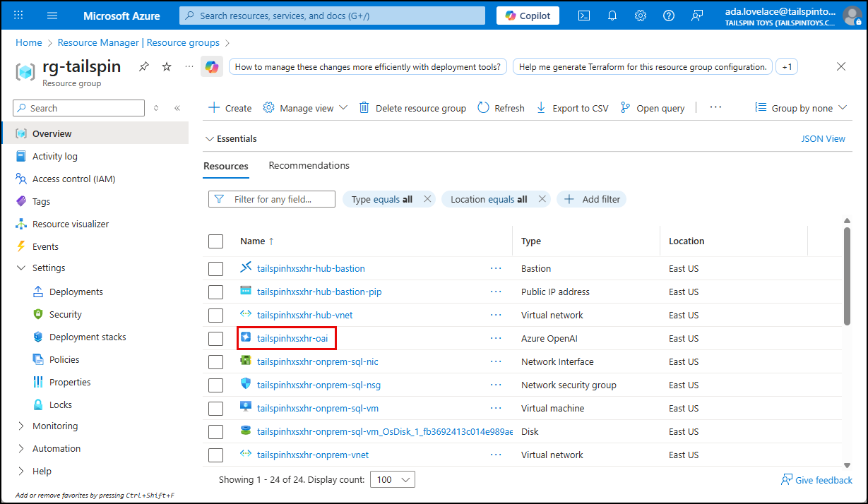Open the Group by none dropdown

click(x=800, y=107)
